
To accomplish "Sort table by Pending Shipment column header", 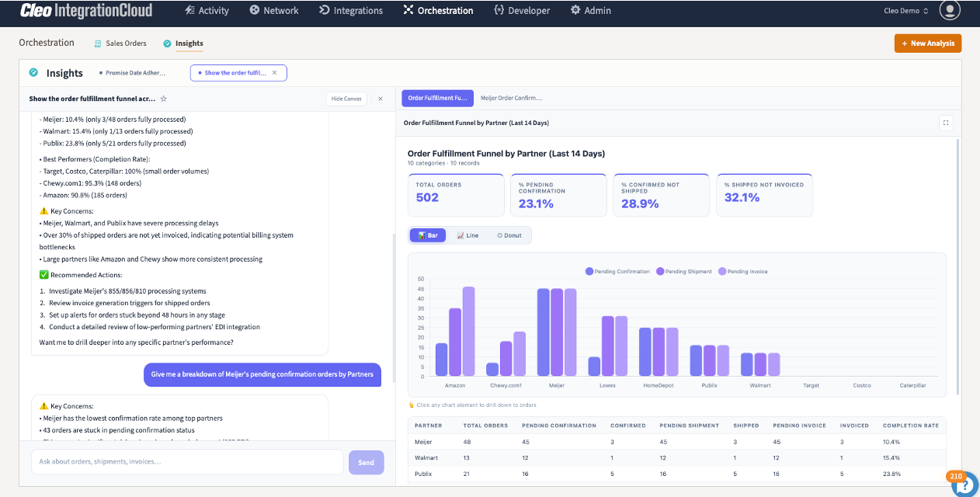I will click(690, 426).
